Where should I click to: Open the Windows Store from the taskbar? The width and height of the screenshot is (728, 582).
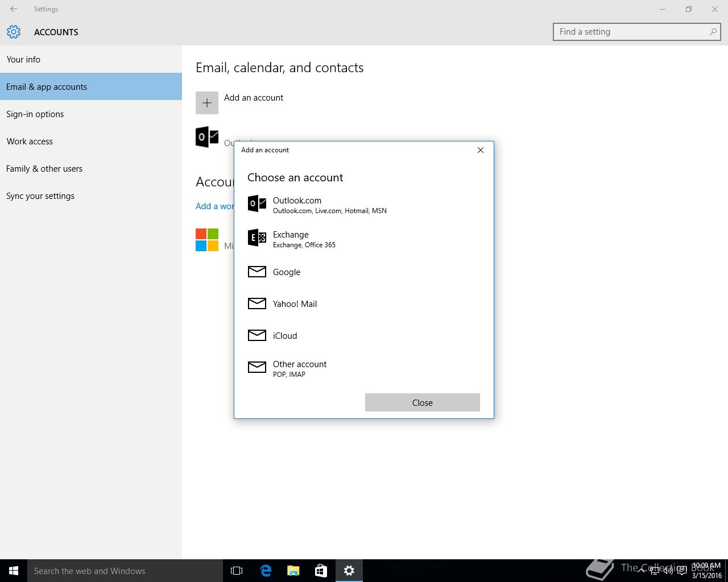coord(321,571)
